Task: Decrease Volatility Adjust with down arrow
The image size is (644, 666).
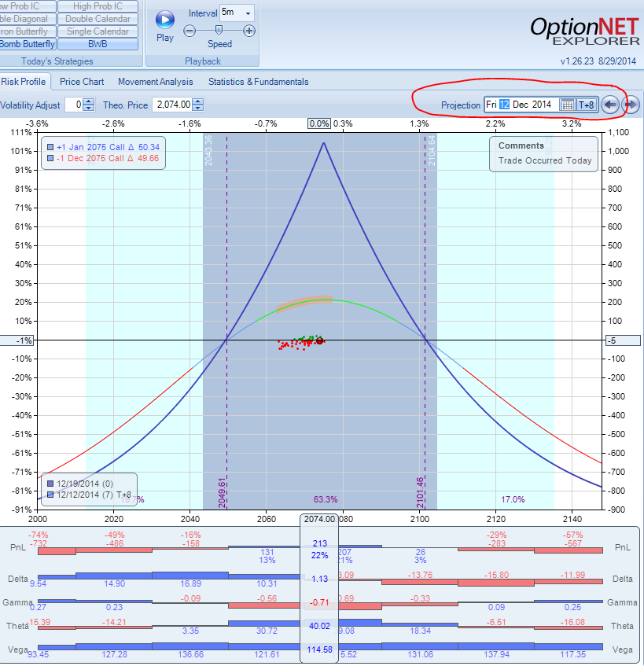Action: [88, 108]
